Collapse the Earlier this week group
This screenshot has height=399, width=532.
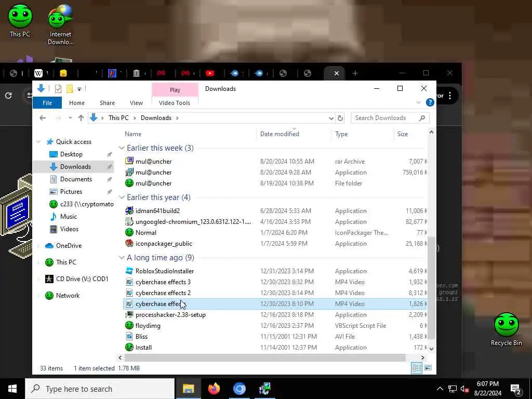[122, 148]
